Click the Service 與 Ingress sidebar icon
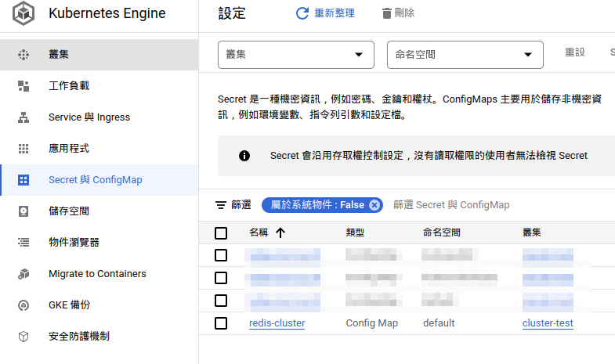The image size is (615, 364). [24, 117]
